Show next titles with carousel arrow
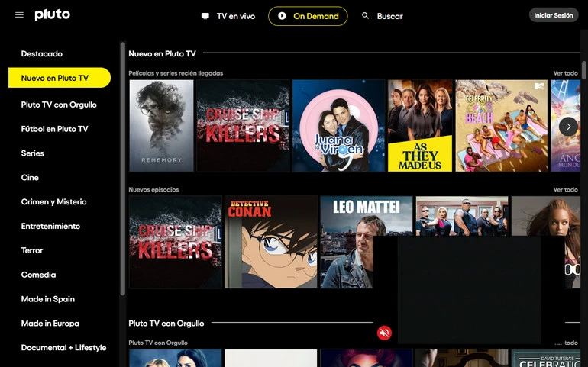Screen dimensions: 588x367 568,127
